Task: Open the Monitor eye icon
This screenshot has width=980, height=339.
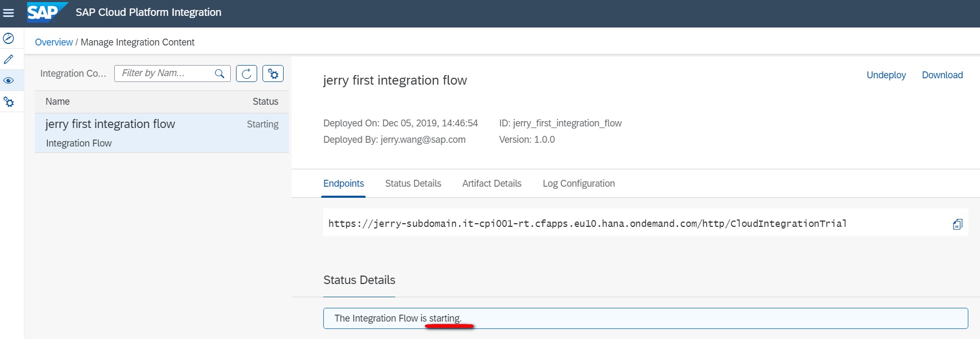Action: pyautogui.click(x=8, y=80)
